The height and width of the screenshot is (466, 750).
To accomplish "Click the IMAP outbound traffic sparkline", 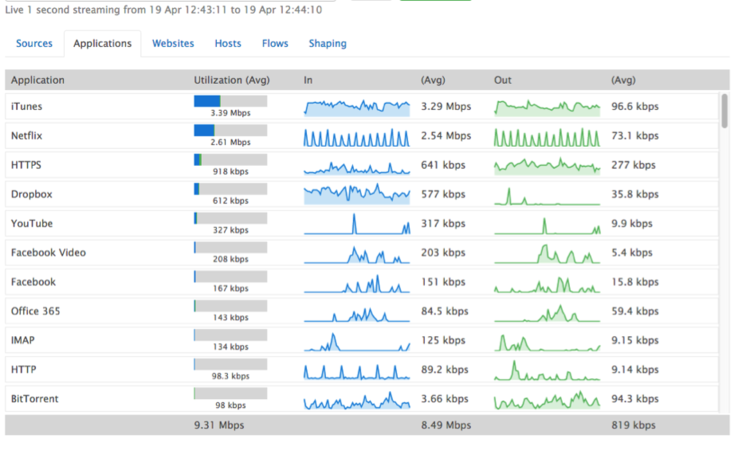I will 547,343.
